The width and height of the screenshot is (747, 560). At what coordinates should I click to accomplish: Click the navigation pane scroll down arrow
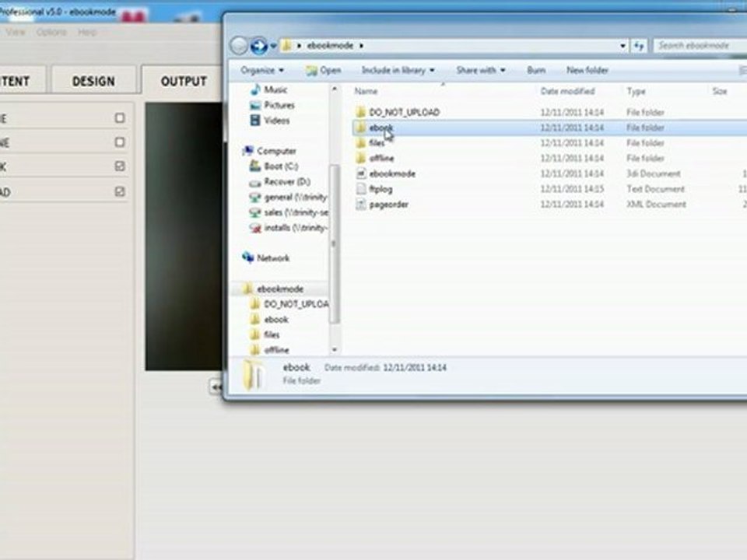click(x=335, y=350)
